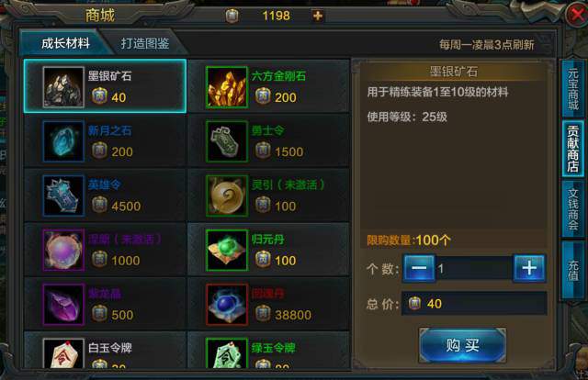Pick the 勇士令 token icon
588x380 pixels.
(227, 141)
